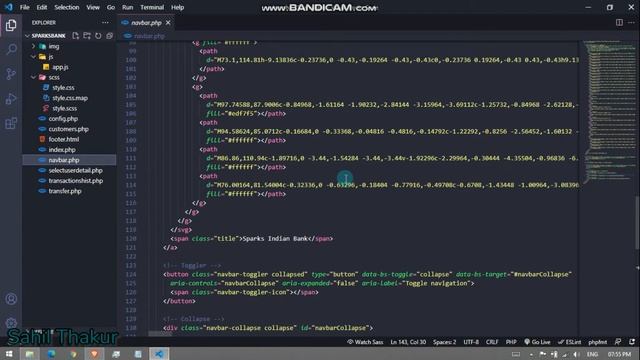Image resolution: width=640 pixels, height=360 pixels.
Task: Open index.php file
Action: pyautogui.click(x=62, y=150)
